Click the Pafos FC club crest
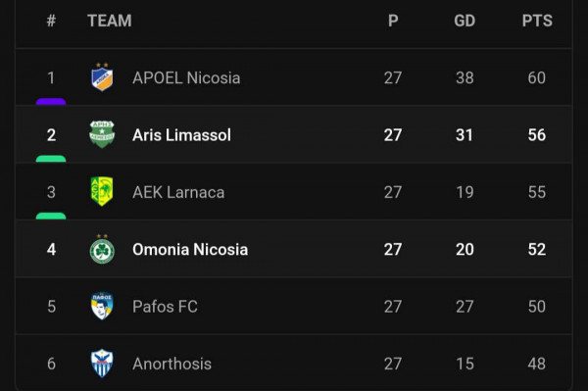The width and height of the screenshot is (588, 391). pyautogui.click(x=102, y=306)
